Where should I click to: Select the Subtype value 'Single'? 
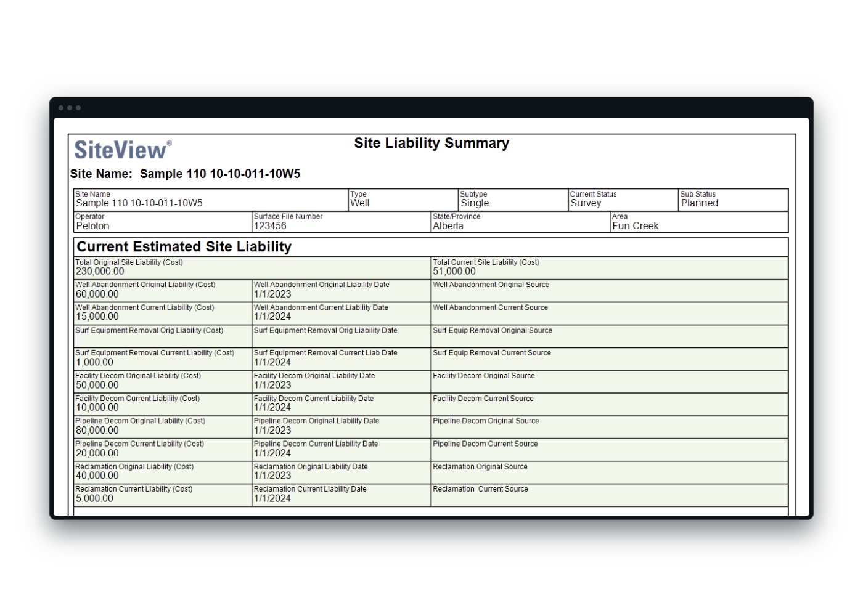pyautogui.click(x=475, y=203)
